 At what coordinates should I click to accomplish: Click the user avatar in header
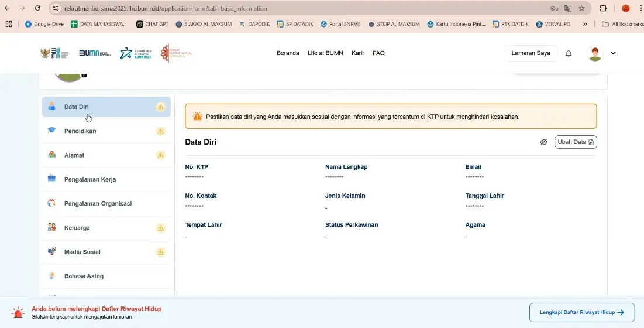tap(595, 53)
